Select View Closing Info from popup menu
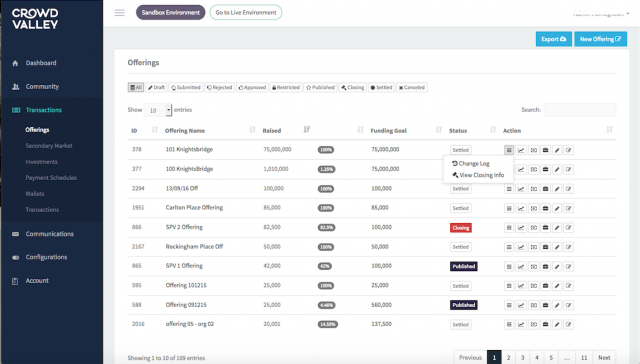 point(478,175)
